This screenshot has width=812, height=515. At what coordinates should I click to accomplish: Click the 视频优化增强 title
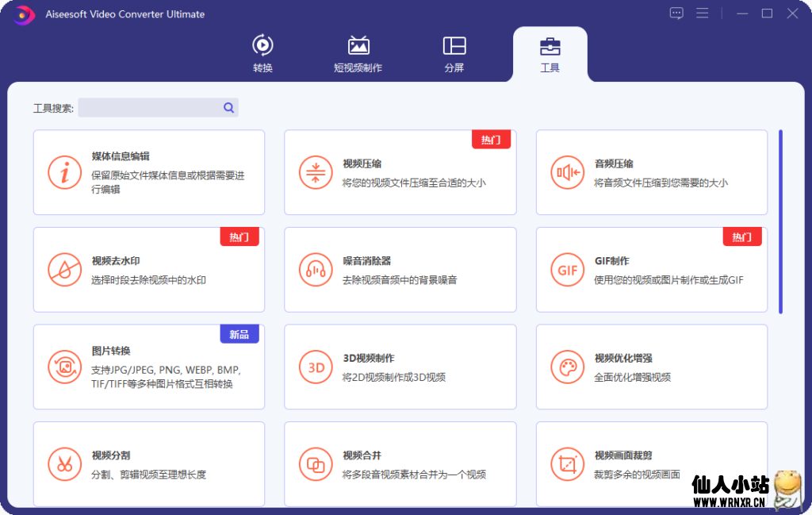623,358
